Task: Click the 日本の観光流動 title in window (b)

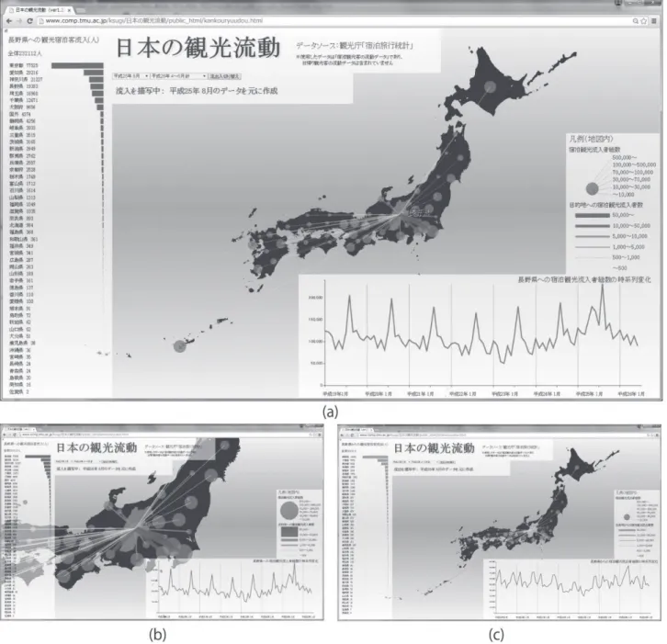Action: [x=96, y=447]
